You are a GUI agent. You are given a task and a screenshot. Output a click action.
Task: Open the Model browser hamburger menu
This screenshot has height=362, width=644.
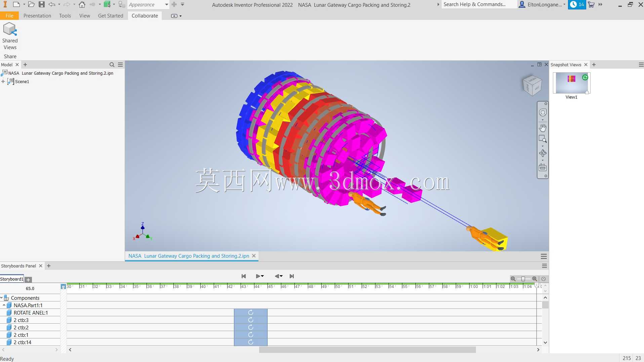click(x=120, y=65)
